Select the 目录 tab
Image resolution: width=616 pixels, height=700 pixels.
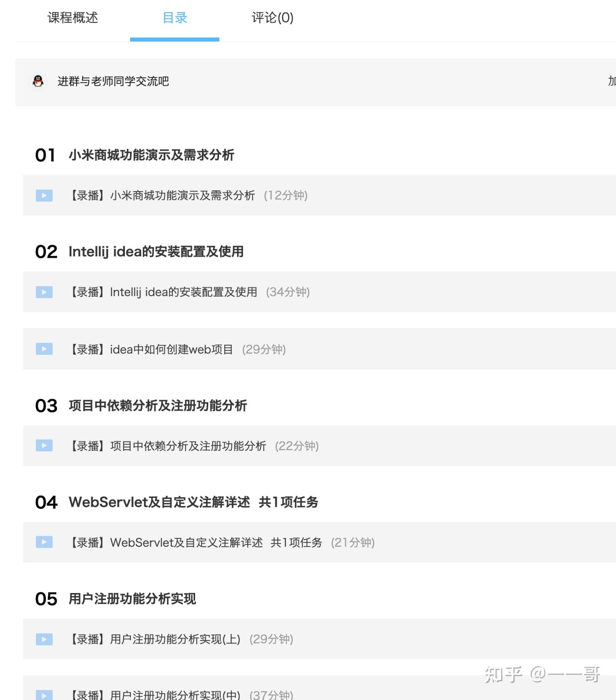[175, 18]
